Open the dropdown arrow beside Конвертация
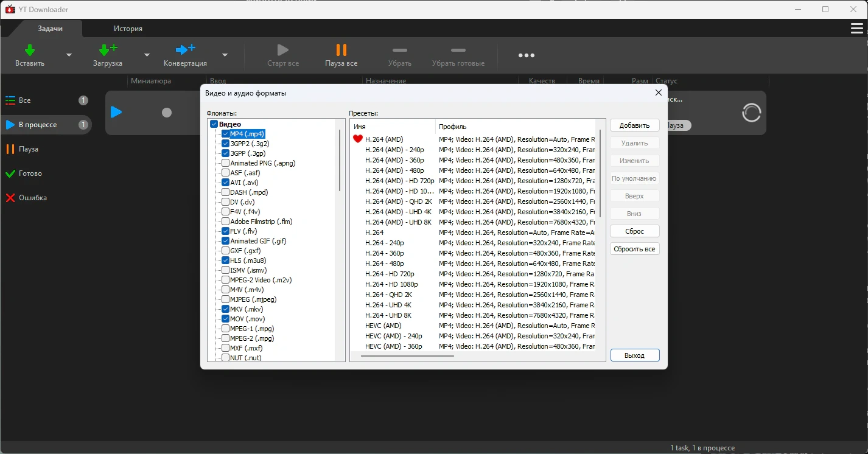Viewport: 868px width, 454px height. point(225,55)
